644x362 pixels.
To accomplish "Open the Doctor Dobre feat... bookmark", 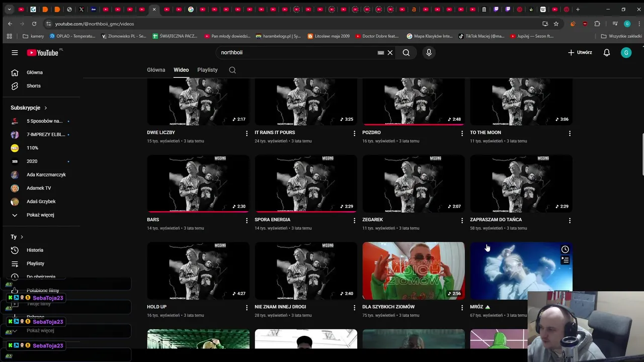I will [377, 36].
